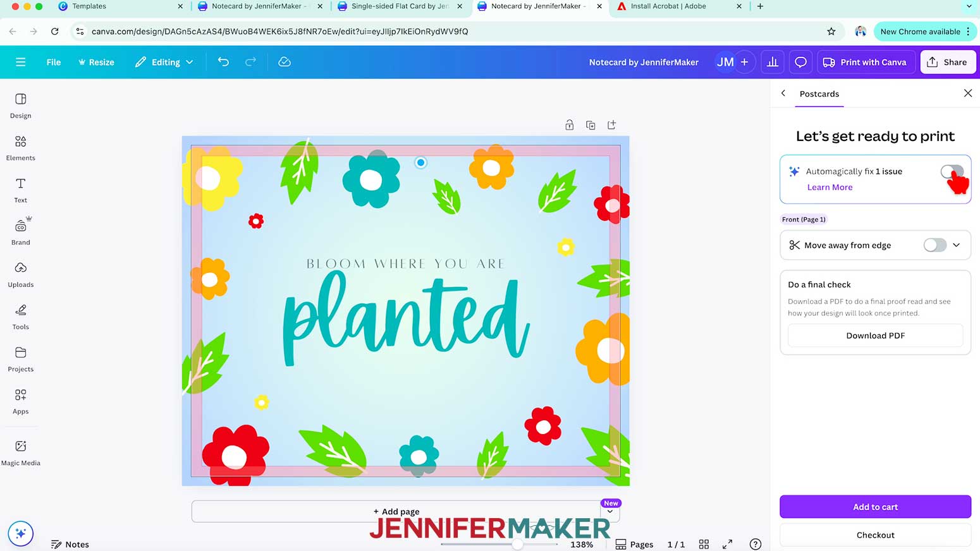
Task: Switch to the Templates browser tab
Action: point(120,6)
